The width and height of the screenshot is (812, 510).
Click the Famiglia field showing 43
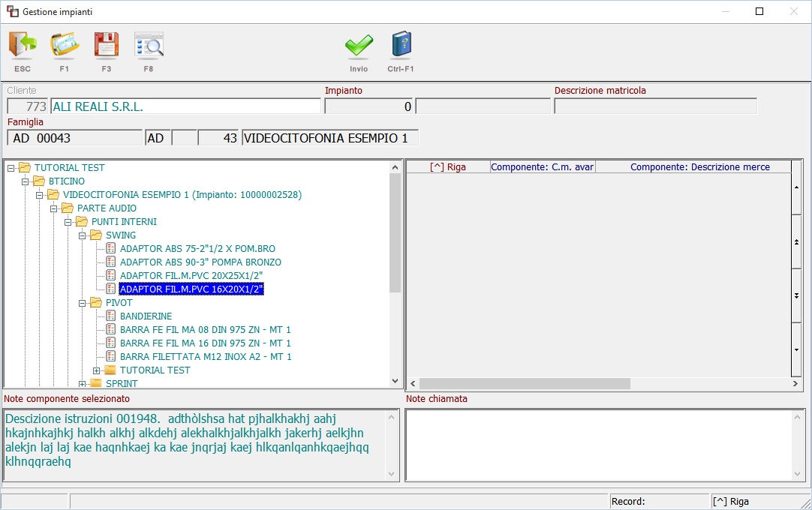pyautogui.click(x=218, y=138)
